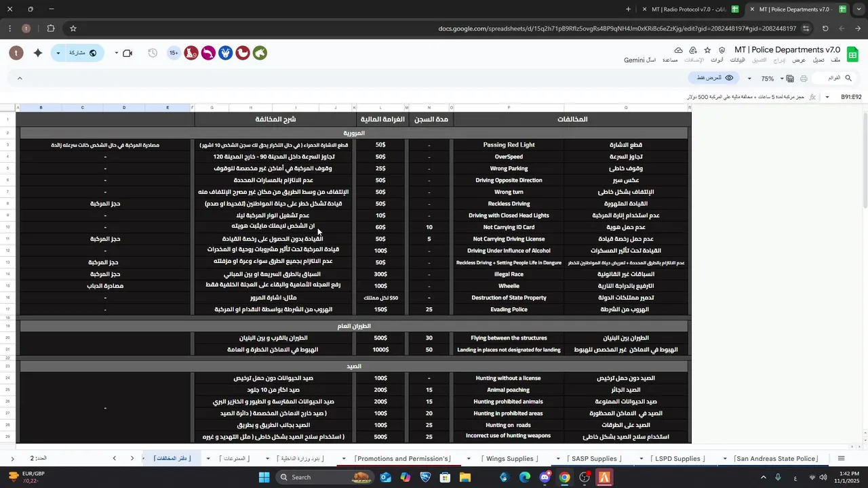The image size is (868, 488).
Task: Reload the page in Chrome
Action: [x=825, y=28]
